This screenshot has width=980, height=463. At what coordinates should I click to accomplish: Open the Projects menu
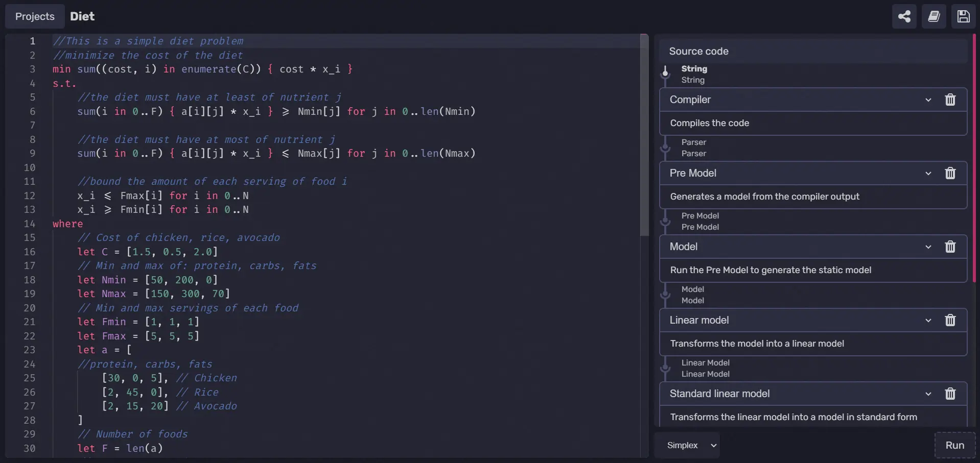click(x=34, y=16)
